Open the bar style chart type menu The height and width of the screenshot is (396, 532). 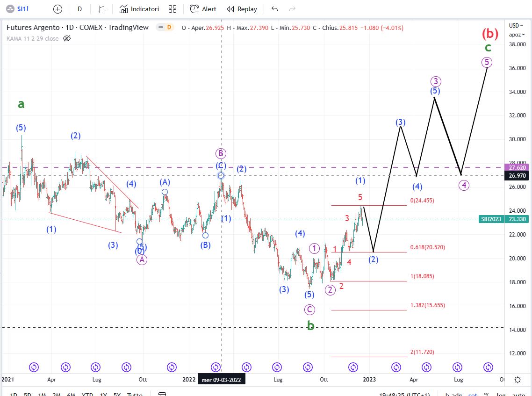[x=102, y=9]
